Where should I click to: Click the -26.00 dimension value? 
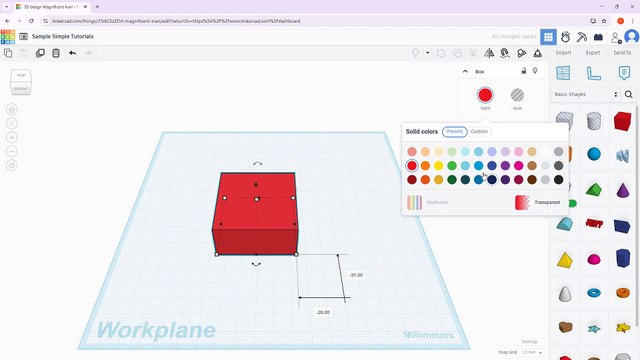[323, 312]
